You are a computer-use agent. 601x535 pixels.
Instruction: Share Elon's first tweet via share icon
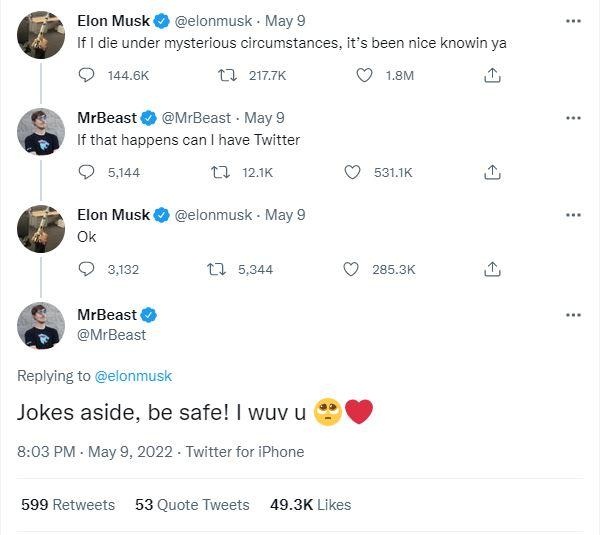coord(492,75)
